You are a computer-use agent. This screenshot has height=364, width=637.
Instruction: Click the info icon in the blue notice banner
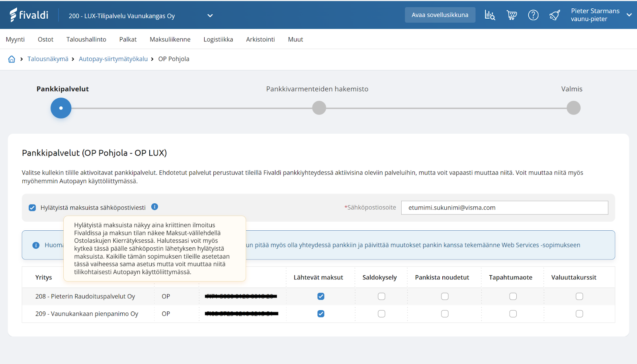tap(36, 245)
